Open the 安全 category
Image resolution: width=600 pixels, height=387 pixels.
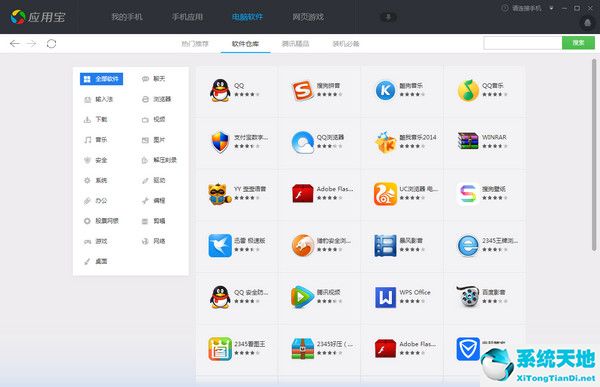coord(95,160)
